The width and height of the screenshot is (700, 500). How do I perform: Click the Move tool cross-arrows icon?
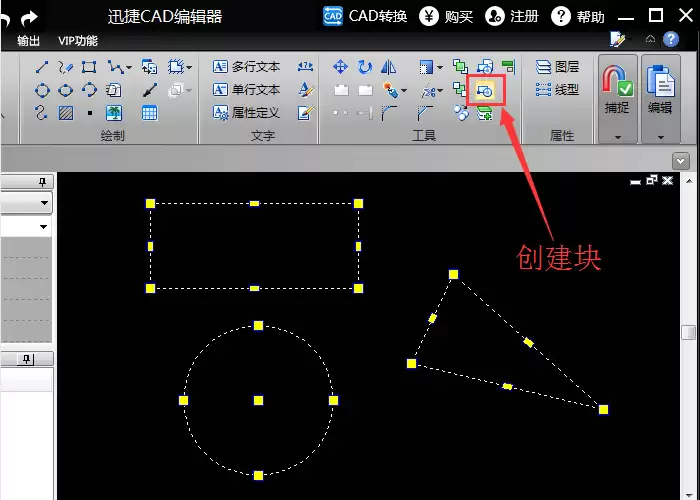coord(340,67)
